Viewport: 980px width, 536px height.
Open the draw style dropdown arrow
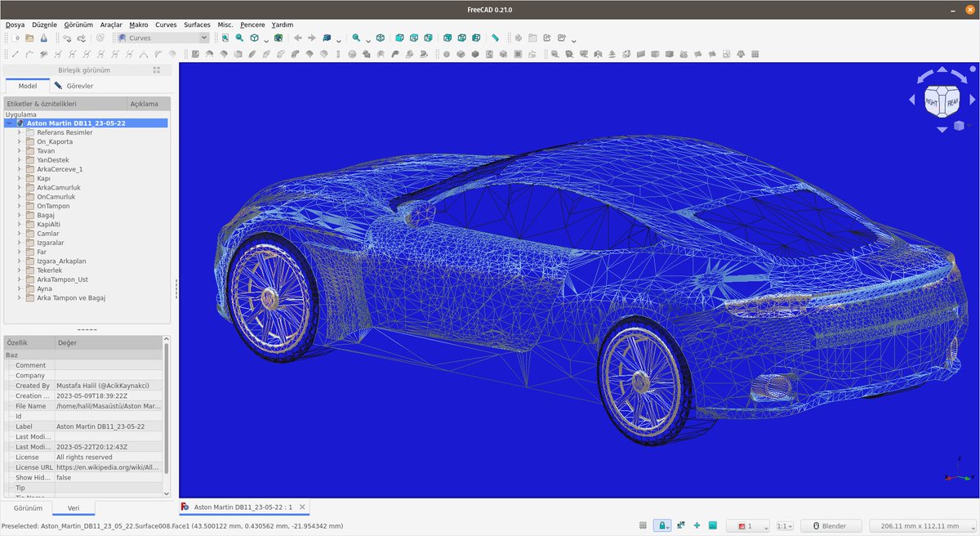click(265, 39)
